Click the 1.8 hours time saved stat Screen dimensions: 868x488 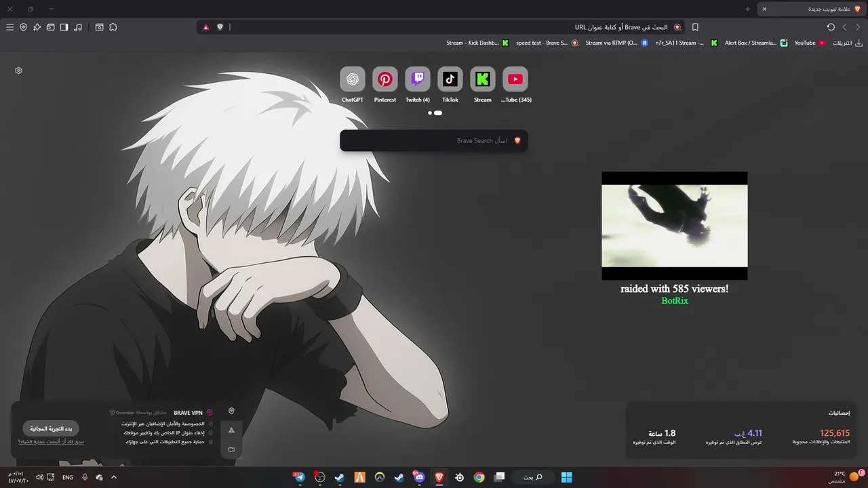click(654, 437)
